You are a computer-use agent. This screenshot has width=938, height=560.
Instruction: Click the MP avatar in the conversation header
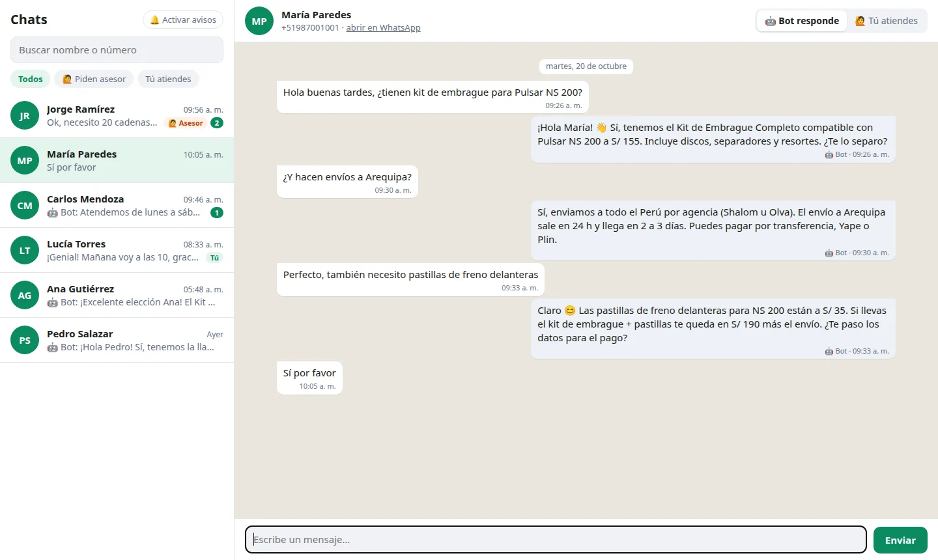coord(259,21)
